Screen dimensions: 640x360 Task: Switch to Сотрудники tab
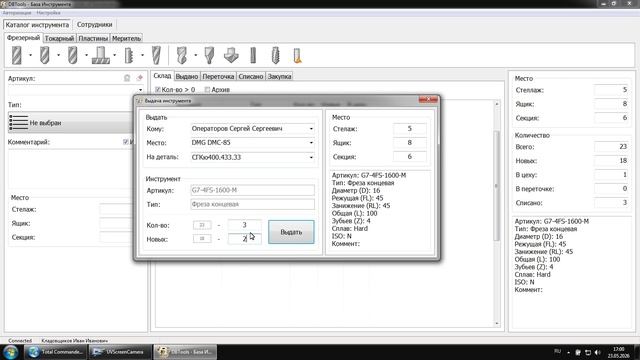95,24
